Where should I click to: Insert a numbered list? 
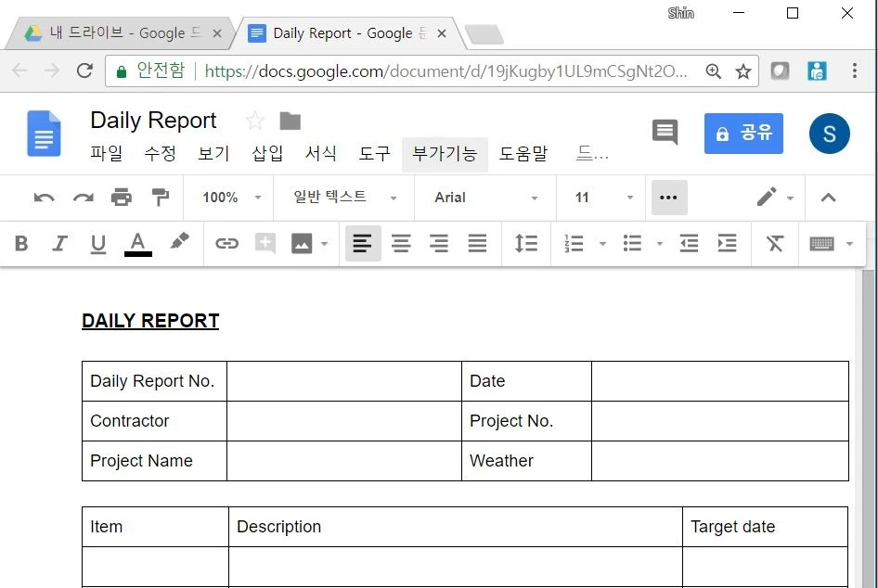(x=574, y=243)
